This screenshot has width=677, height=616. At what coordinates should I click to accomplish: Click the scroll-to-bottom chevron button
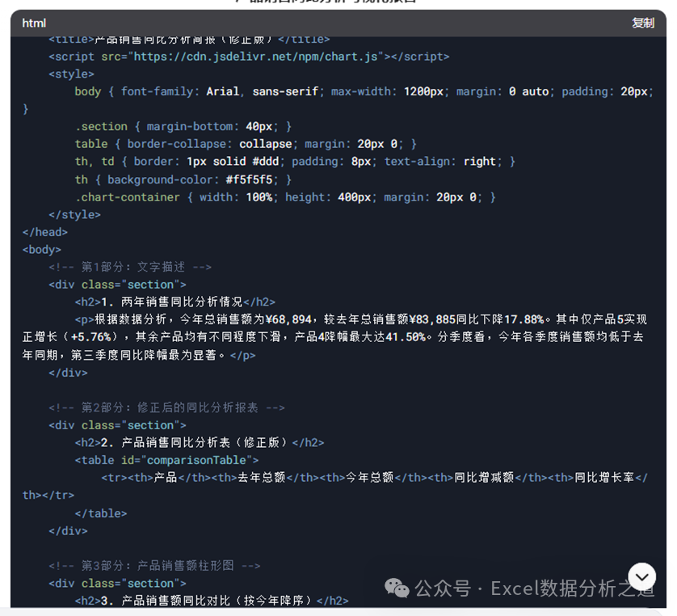641,576
